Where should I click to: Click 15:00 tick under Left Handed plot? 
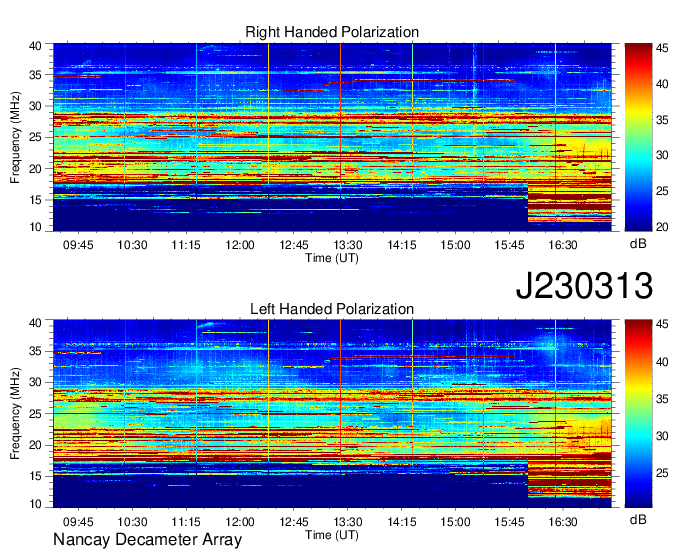click(x=455, y=522)
